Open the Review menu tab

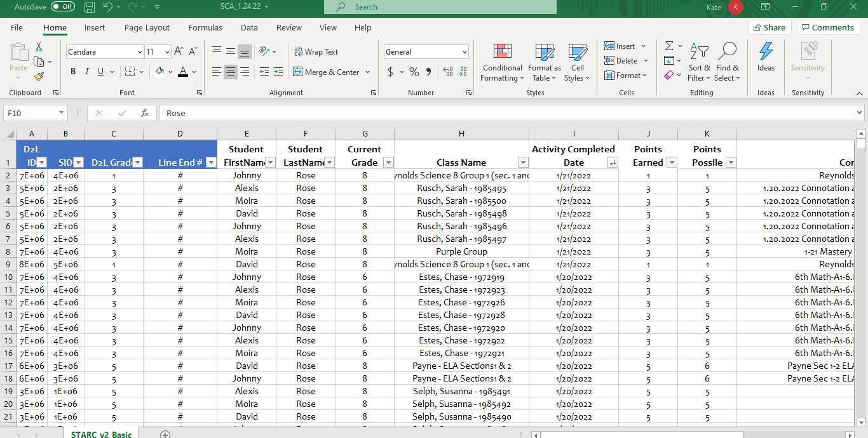tap(288, 27)
